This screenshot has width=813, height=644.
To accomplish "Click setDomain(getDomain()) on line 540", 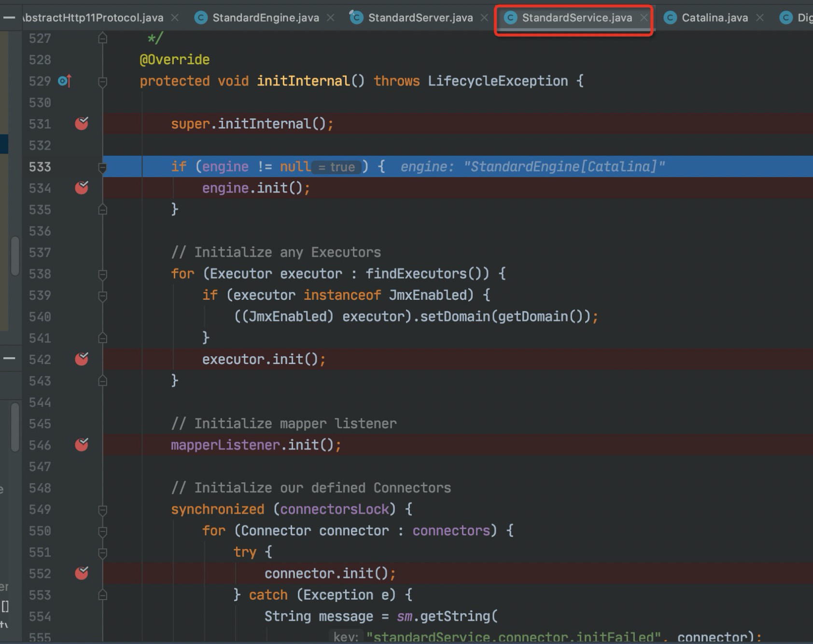I will (x=505, y=316).
